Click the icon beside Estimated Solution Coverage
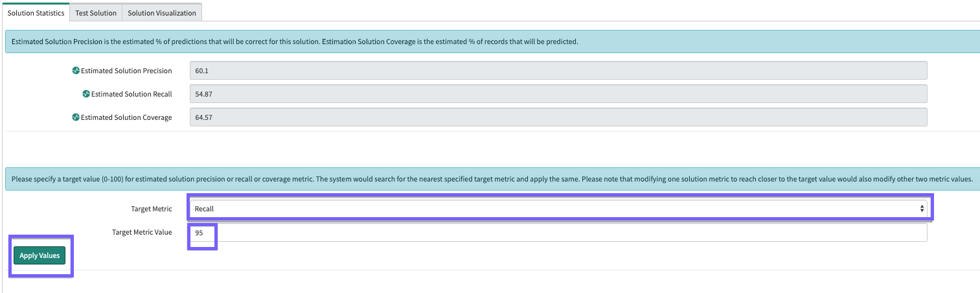Screen dimensions: 980x293 coord(76,117)
